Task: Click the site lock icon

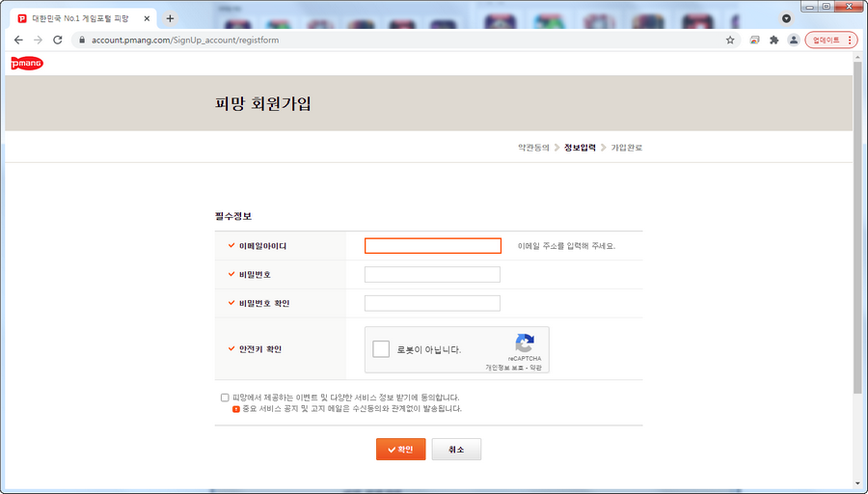Action: [83, 40]
